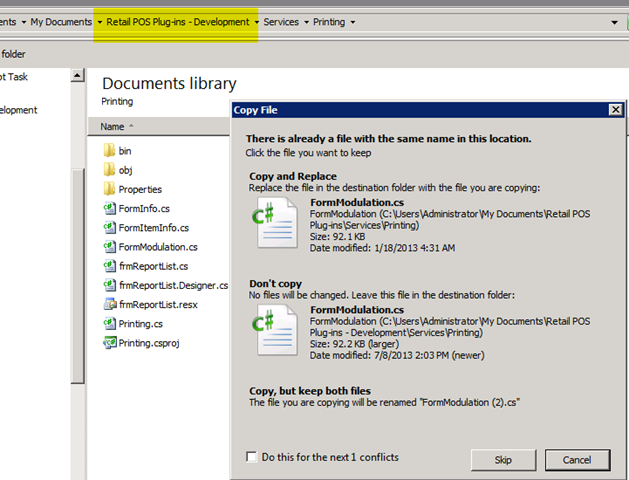Select the frmReportList.resx file icon

click(x=110, y=304)
